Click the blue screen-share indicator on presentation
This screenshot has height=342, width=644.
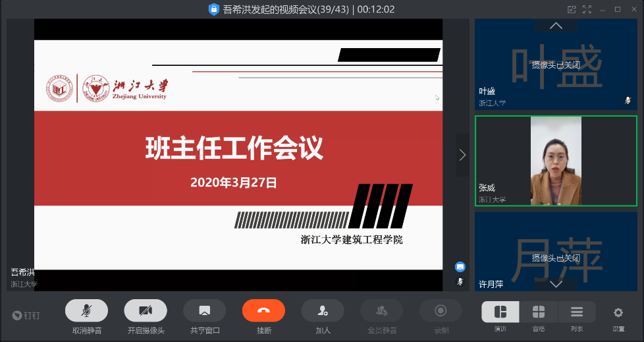tap(460, 267)
